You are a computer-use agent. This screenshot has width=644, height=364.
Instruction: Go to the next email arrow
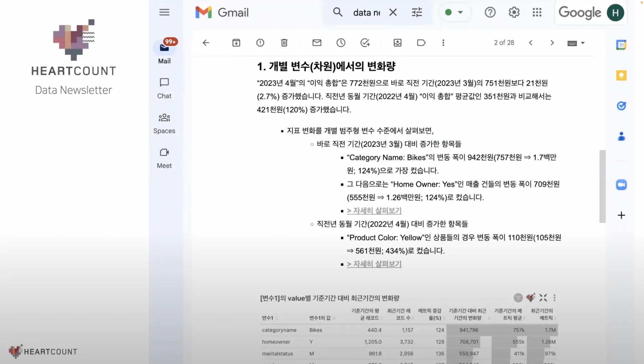pyautogui.click(x=552, y=43)
